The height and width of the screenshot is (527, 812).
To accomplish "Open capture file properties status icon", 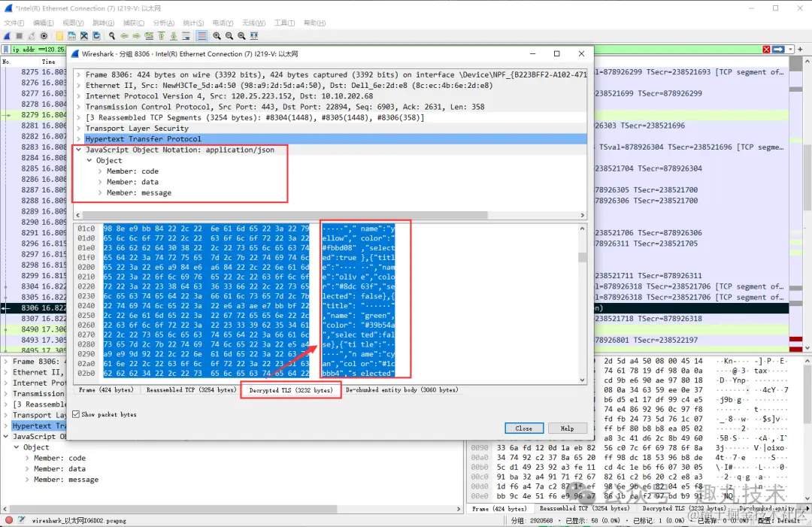I will pos(21,519).
